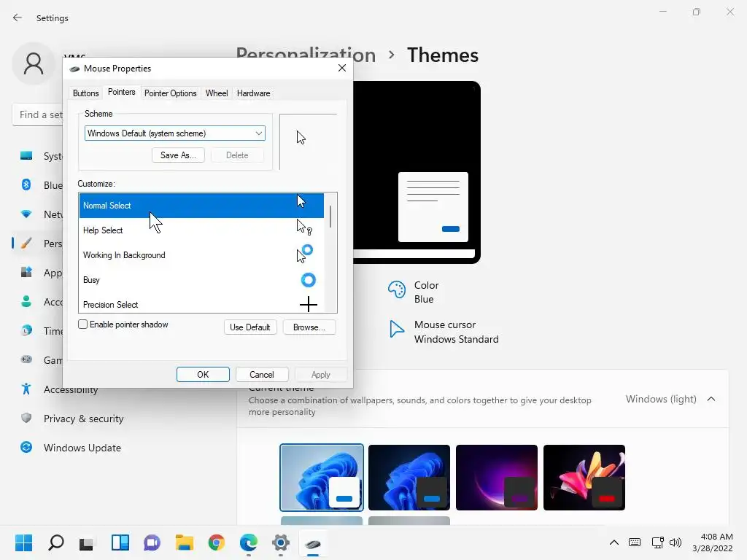Open Chat app on taskbar
The image size is (747, 560).
[x=152, y=542]
